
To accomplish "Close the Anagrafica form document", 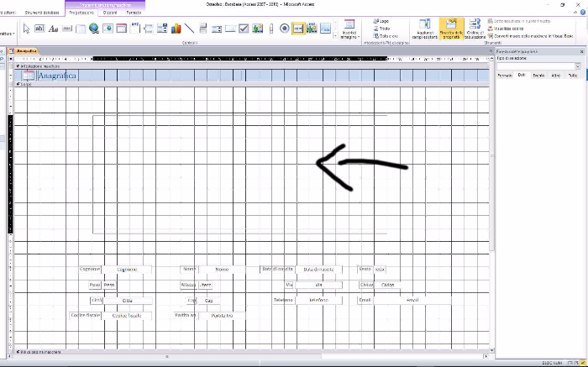I will click(491, 51).
